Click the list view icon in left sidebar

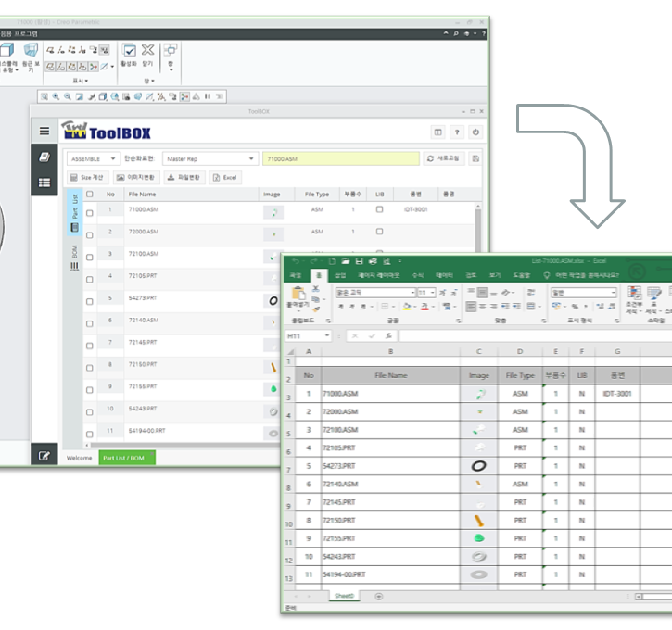coord(44,183)
